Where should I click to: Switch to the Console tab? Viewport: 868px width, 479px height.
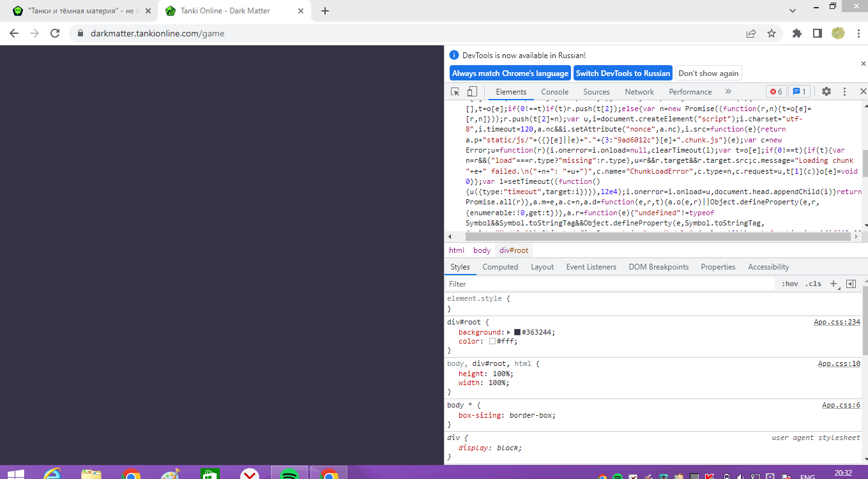pyautogui.click(x=555, y=91)
